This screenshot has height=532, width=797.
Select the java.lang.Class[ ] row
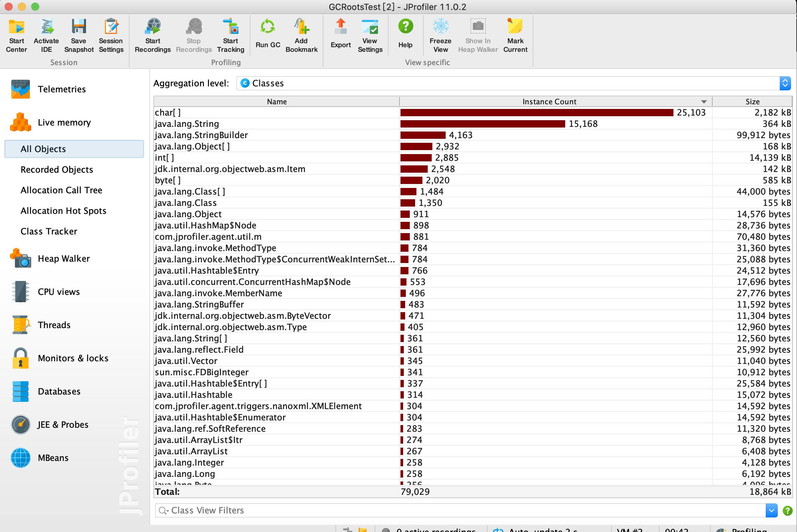(473, 192)
